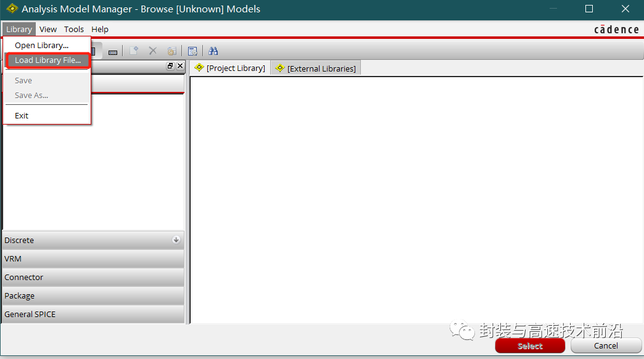This screenshot has width=644, height=359.
Task: Expand the Discrete section arrow
Action: tap(176, 239)
